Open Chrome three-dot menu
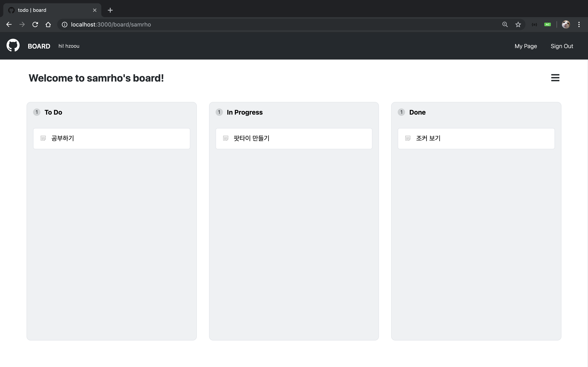The image size is (588, 367). 579,24
